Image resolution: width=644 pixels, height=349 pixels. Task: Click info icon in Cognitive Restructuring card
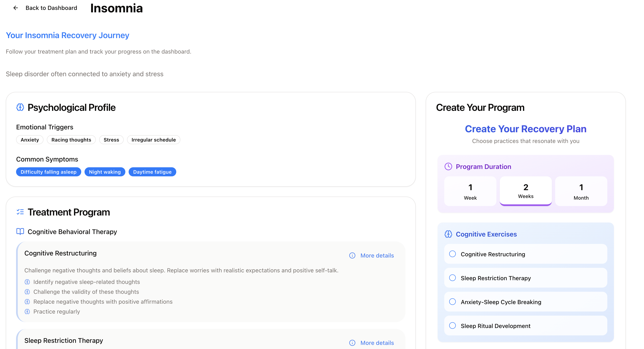coord(352,255)
